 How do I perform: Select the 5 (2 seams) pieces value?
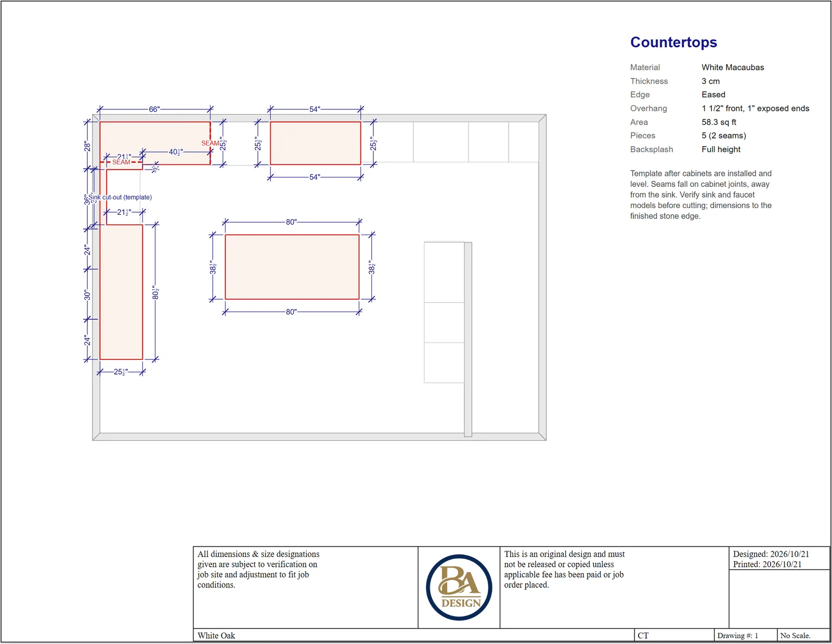pos(723,136)
